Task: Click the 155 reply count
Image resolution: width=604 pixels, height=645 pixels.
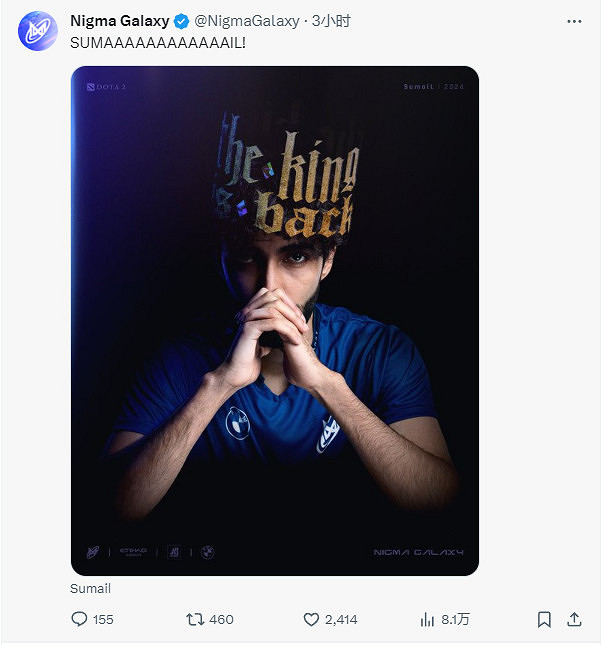Action: [x=103, y=619]
